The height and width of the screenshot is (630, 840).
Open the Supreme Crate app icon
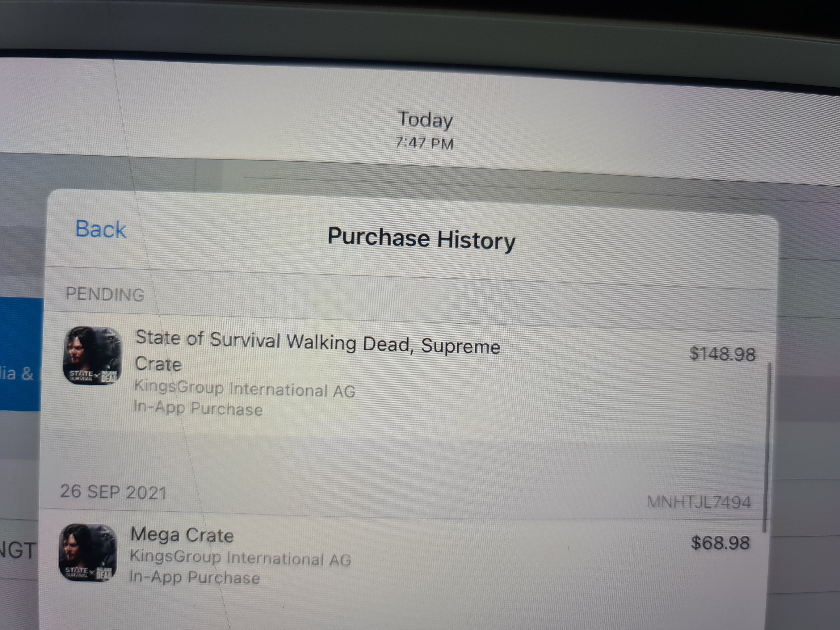coord(92,356)
